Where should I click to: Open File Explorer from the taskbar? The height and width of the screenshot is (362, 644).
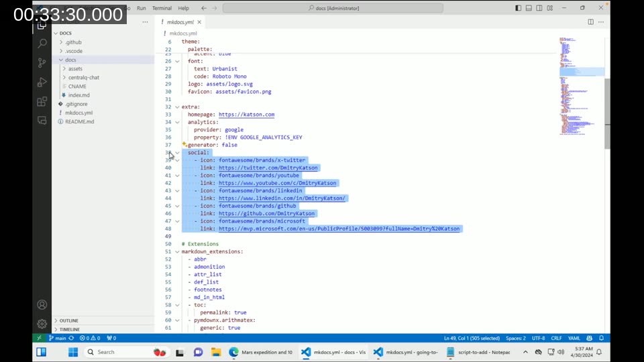click(x=216, y=352)
